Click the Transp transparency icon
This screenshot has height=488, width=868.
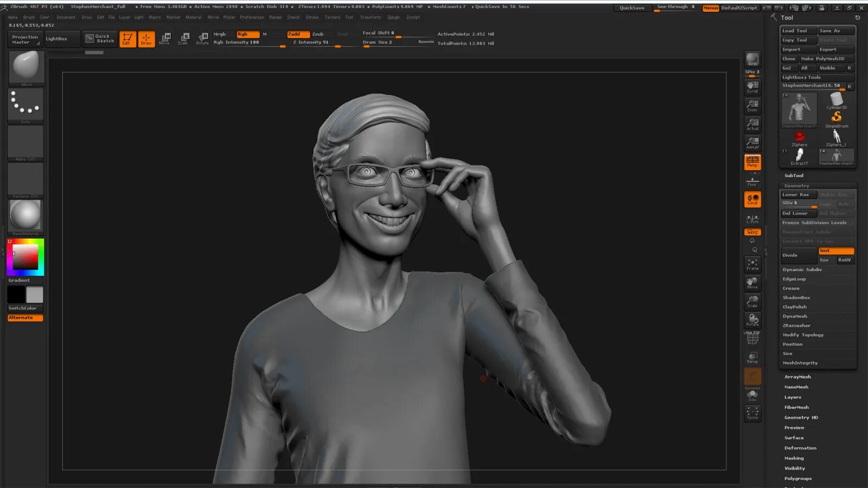coord(752,358)
